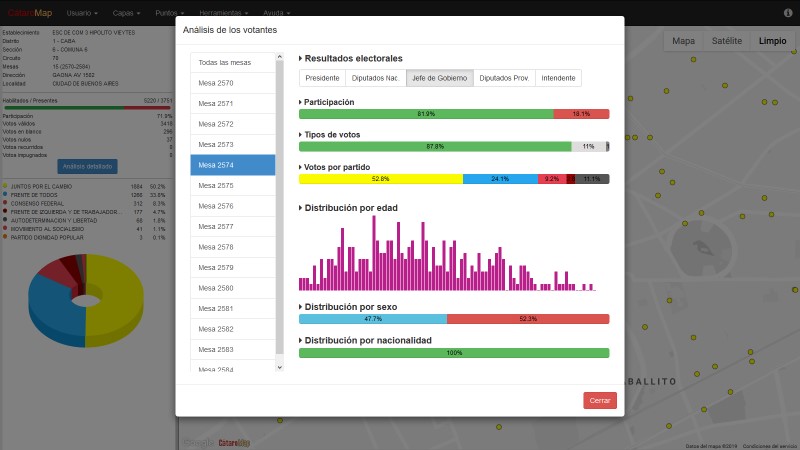Collapse the Participación section
Viewport: 800px width, 450px height.
327,102
